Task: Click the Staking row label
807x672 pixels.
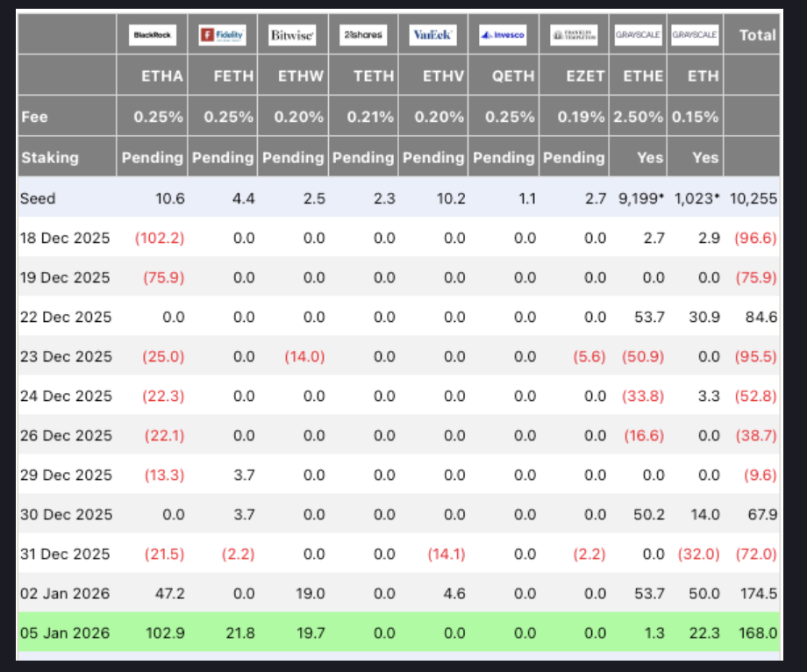Action: click(49, 158)
